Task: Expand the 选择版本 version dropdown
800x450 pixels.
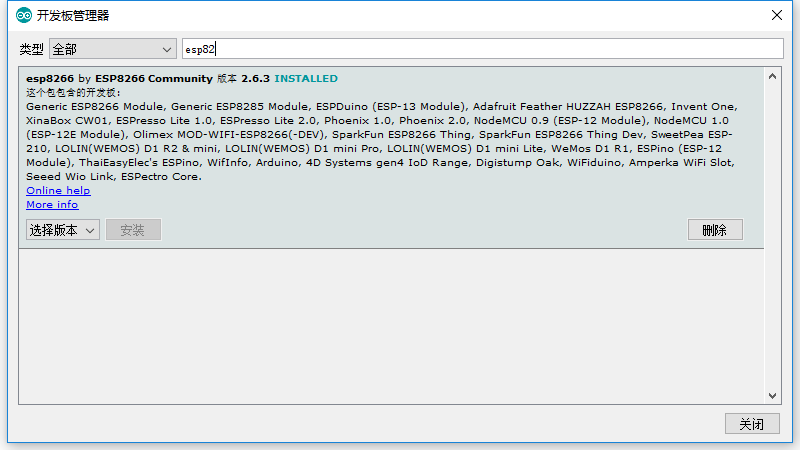Action: click(63, 230)
